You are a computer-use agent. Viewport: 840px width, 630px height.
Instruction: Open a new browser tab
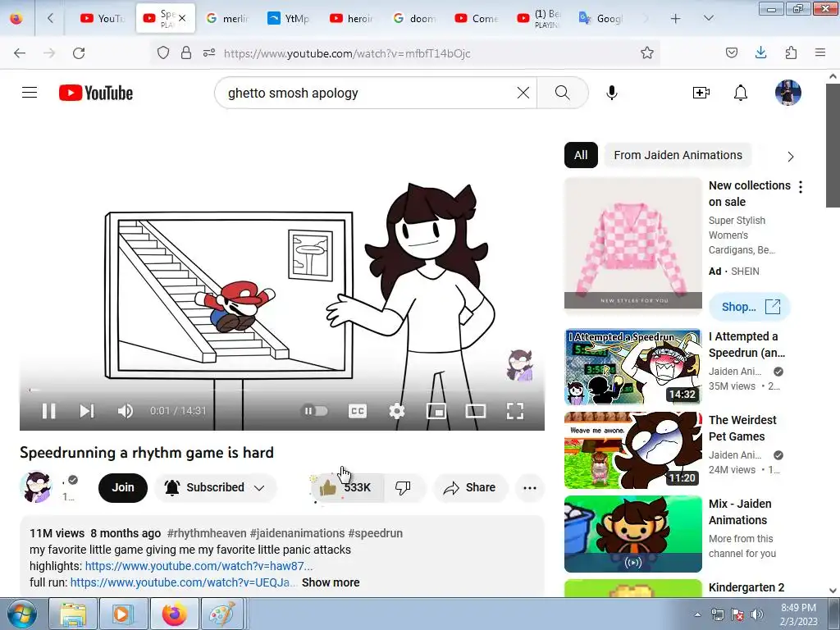pyautogui.click(x=676, y=19)
